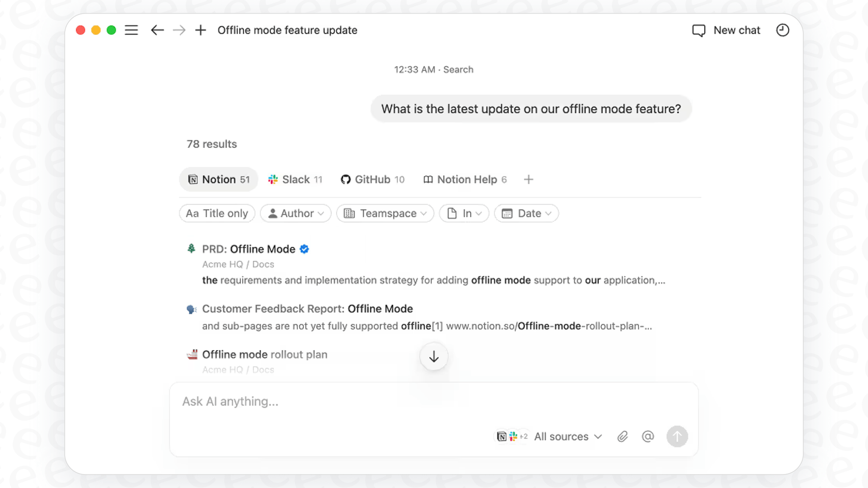Select the Slack source filter
The height and width of the screenshot is (488, 868).
(295, 179)
